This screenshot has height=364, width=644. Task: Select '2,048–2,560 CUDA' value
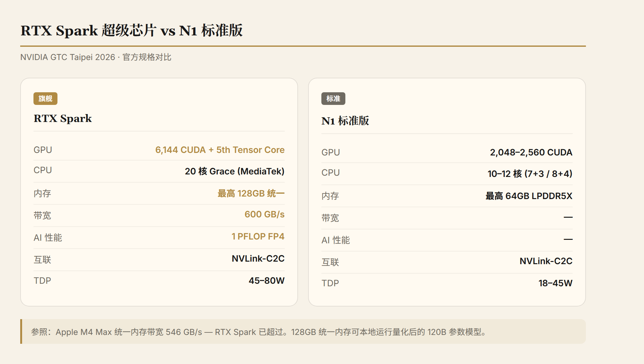point(531,152)
